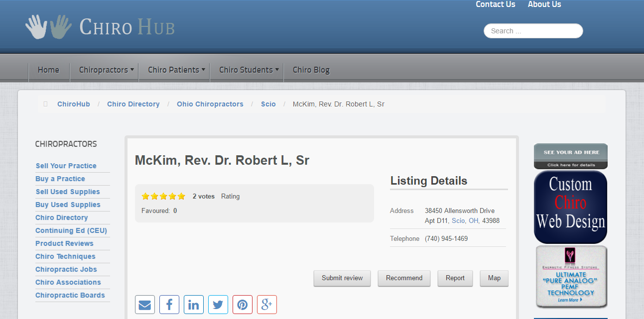This screenshot has width=644, height=319.
Task: Click the breadcrumb home icon
Action: pyautogui.click(x=45, y=104)
